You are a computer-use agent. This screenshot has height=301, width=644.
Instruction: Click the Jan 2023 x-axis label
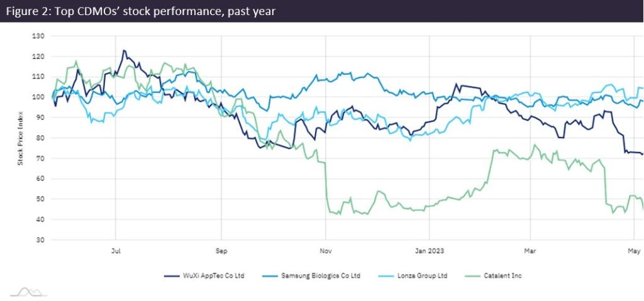tap(428, 250)
